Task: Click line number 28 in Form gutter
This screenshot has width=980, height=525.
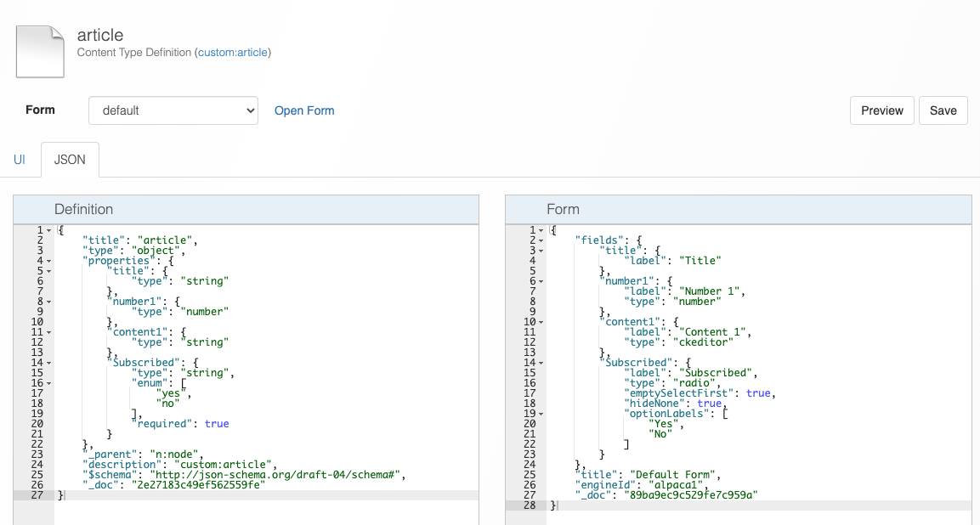Action: pyautogui.click(x=530, y=505)
